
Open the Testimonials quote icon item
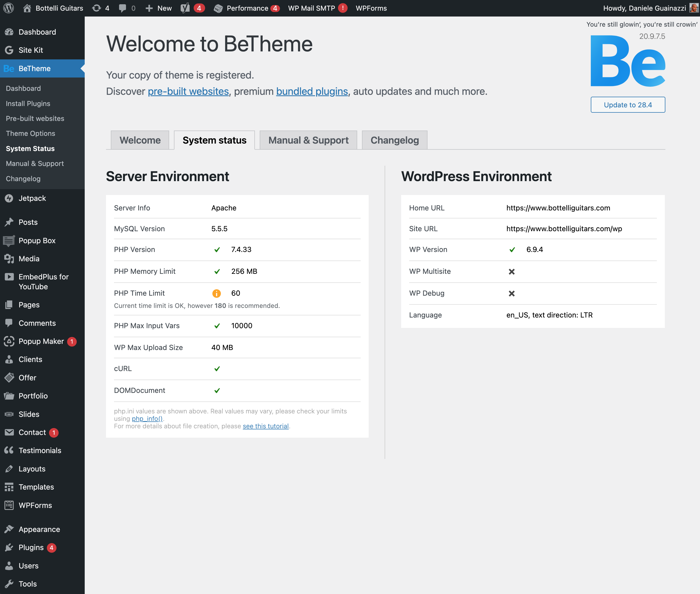[x=9, y=450]
